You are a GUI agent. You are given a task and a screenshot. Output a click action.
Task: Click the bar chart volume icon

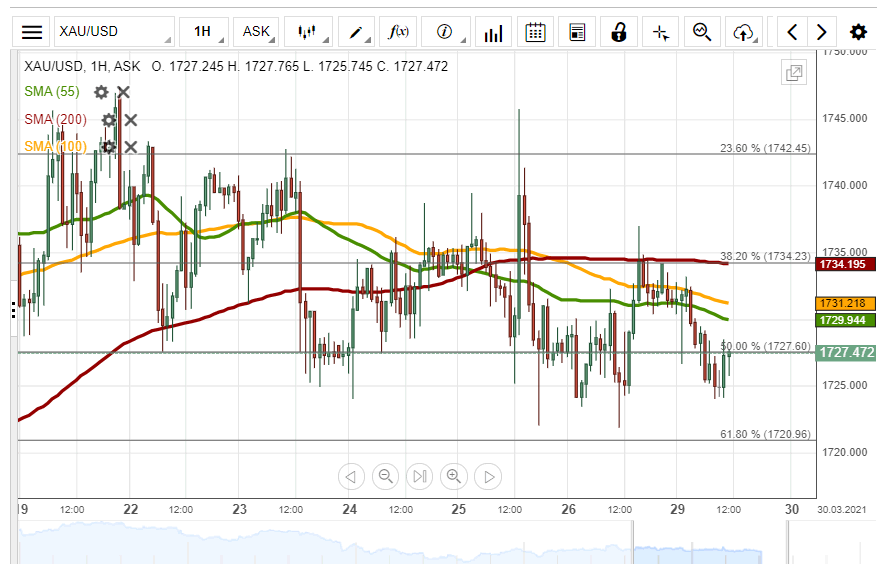492,32
